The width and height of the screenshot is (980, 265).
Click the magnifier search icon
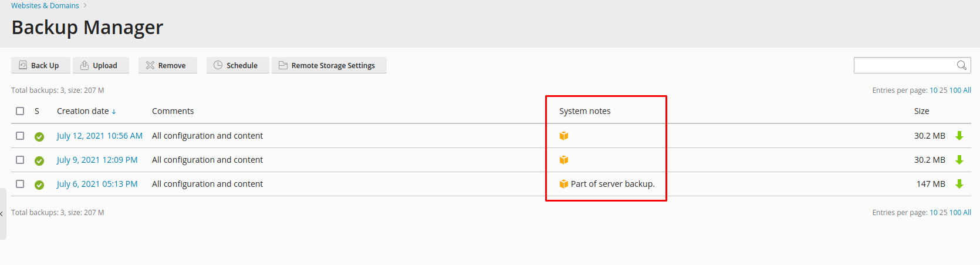(961, 65)
